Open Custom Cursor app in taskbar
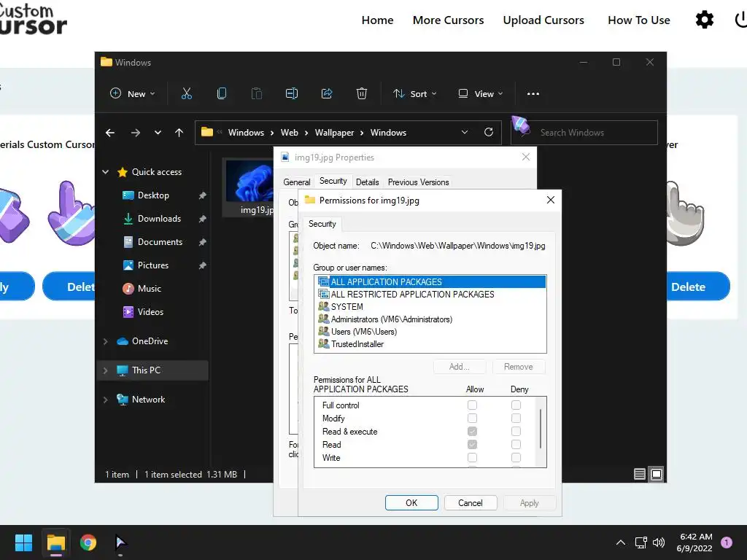The image size is (747, 560). coord(120,542)
